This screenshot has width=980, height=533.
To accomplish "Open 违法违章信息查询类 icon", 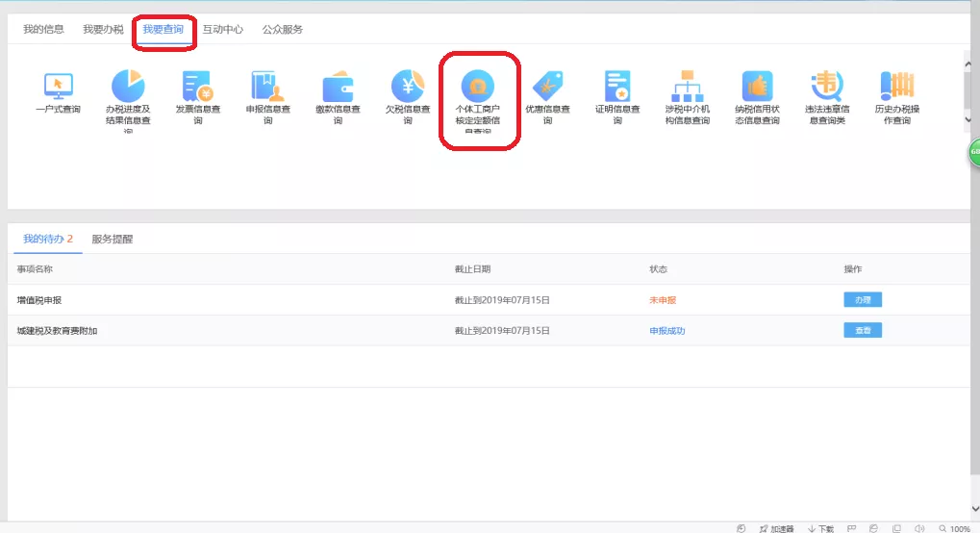I will pos(826,86).
